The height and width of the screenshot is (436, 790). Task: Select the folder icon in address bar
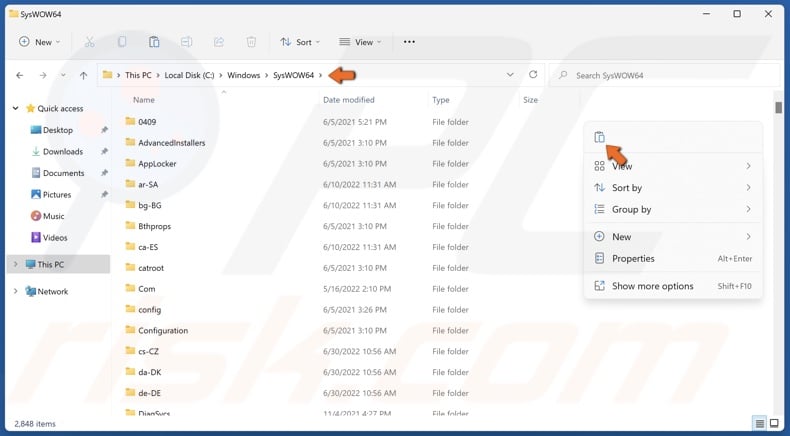(107, 75)
